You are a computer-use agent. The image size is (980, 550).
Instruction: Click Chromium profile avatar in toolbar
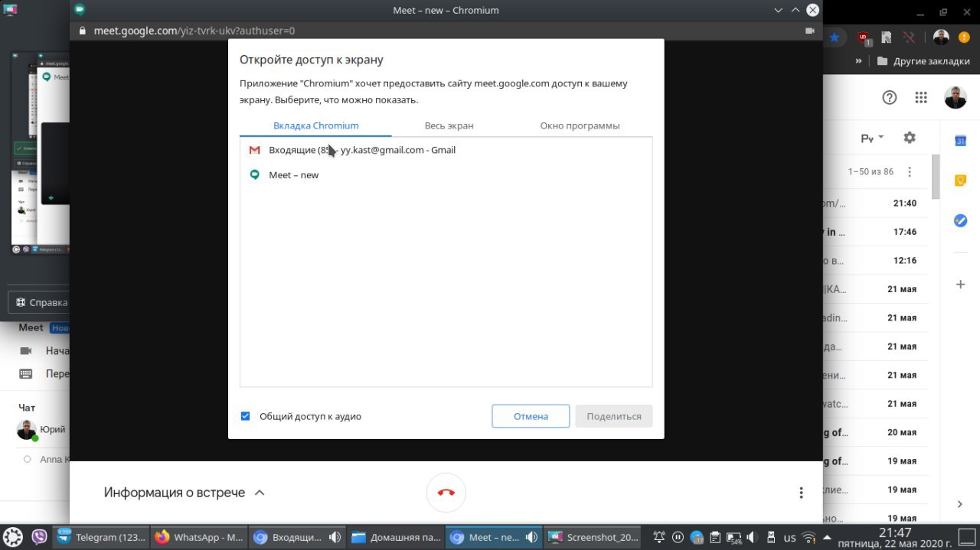tap(941, 37)
